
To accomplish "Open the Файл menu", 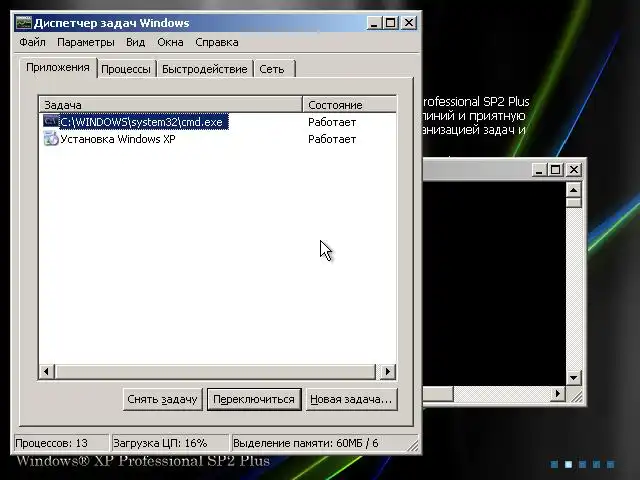I will click(32, 42).
